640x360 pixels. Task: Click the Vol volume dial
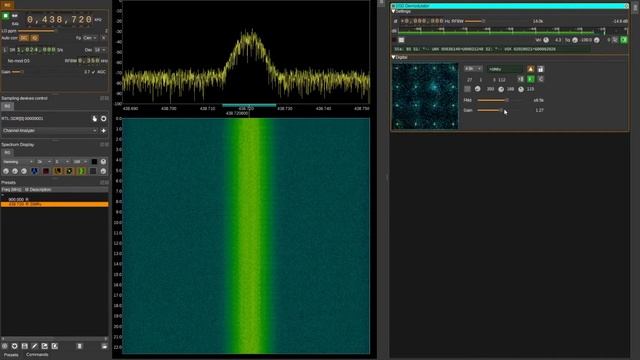(546, 40)
